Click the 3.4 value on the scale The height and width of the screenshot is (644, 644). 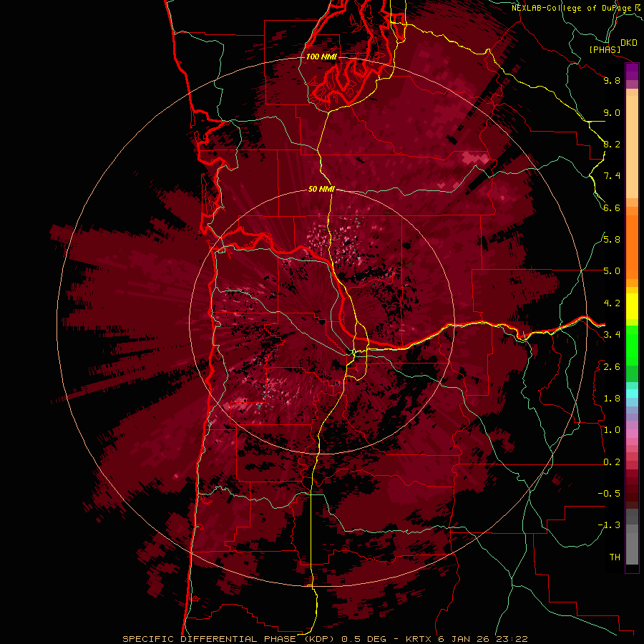pyautogui.click(x=612, y=335)
